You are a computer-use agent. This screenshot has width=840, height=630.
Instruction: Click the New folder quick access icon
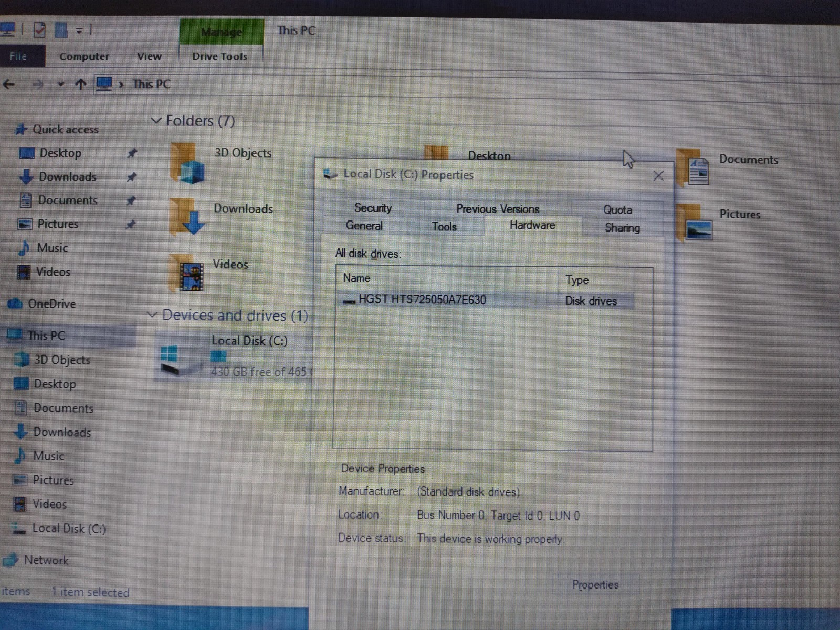[x=61, y=30]
